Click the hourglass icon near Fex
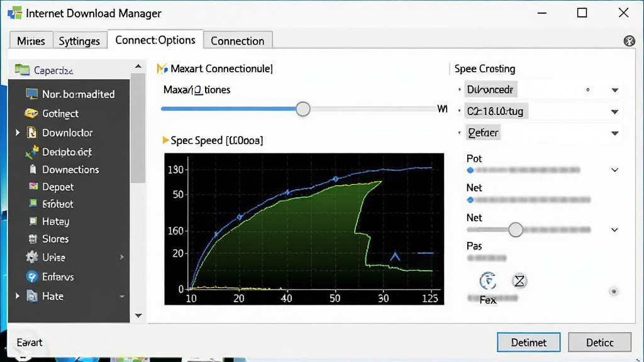The image size is (644, 362). point(519,281)
